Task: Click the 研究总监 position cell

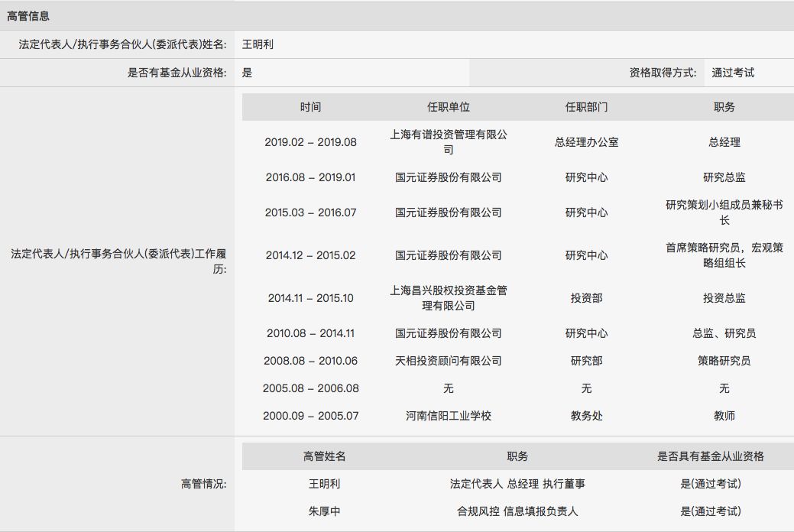Action: [x=724, y=177]
